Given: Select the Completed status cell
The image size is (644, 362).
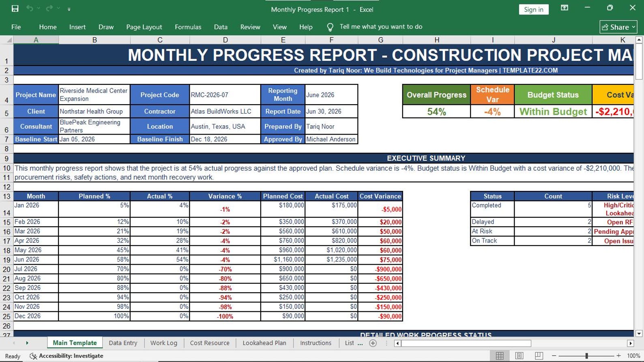Looking at the screenshot, I should 492,209.
